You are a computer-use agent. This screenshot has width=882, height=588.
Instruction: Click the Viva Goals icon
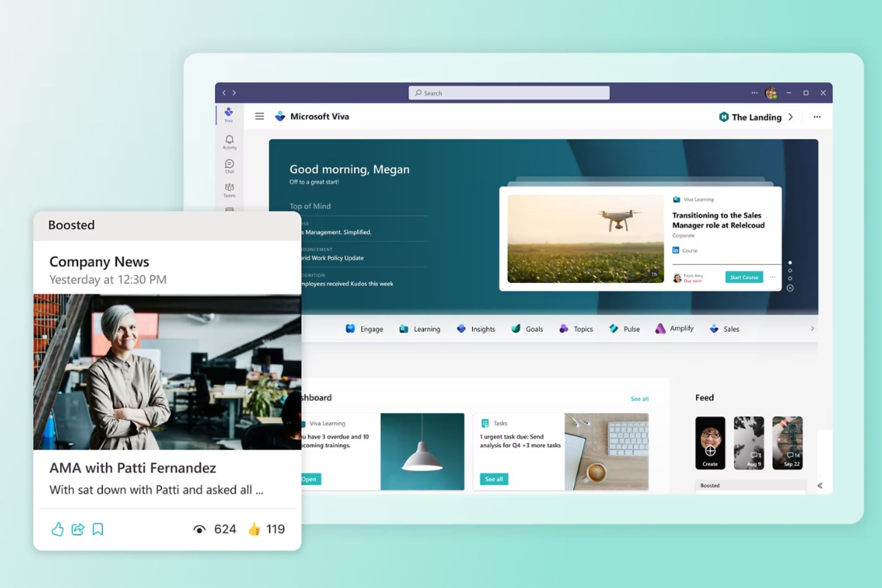515,328
